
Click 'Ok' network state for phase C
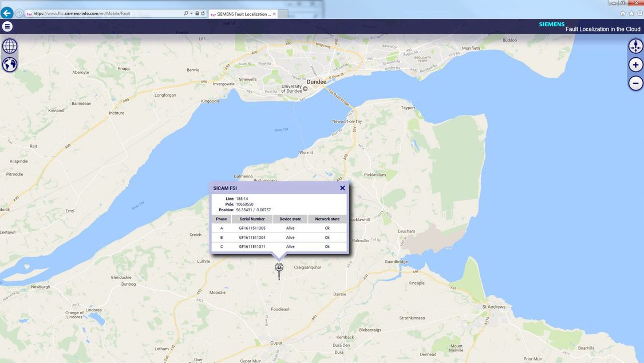pyautogui.click(x=327, y=247)
